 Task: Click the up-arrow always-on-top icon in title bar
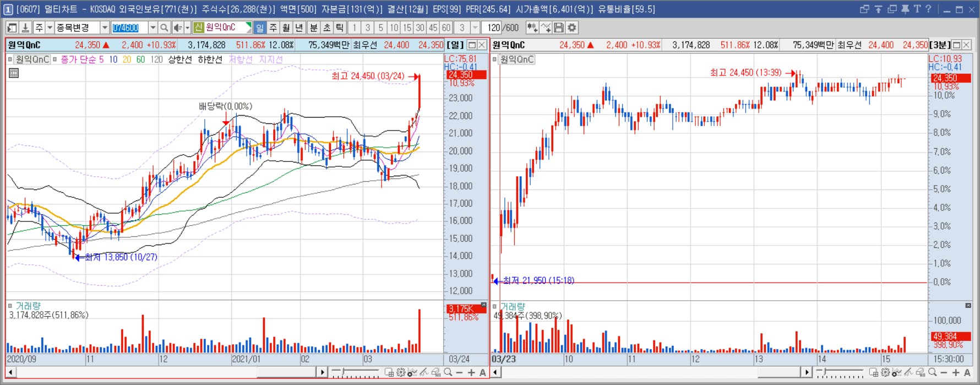[x=878, y=9]
